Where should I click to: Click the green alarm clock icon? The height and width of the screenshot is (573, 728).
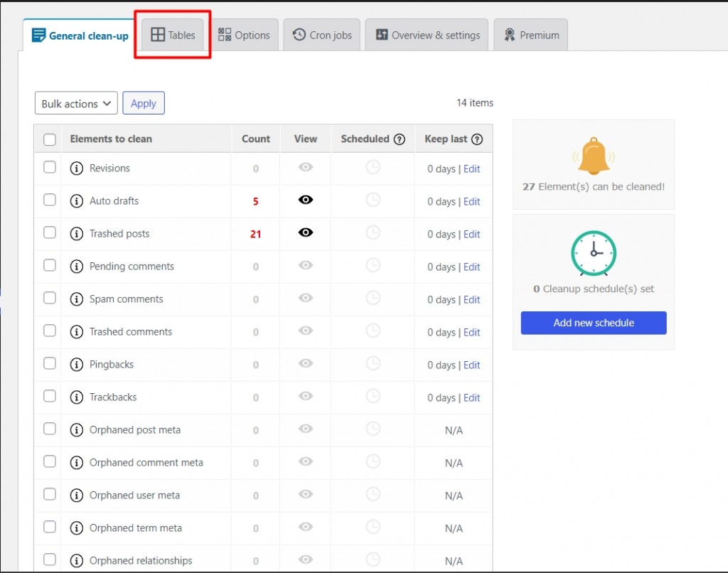pyautogui.click(x=594, y=254)
